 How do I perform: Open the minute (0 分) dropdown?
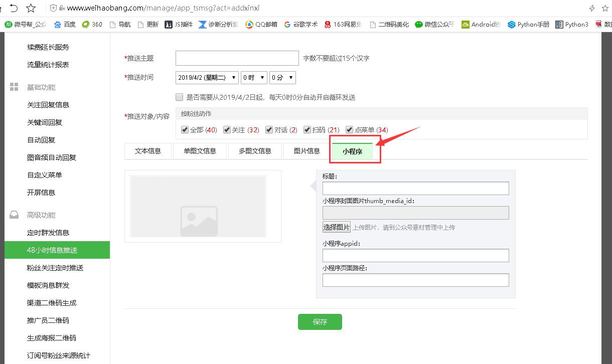[282, 78]
